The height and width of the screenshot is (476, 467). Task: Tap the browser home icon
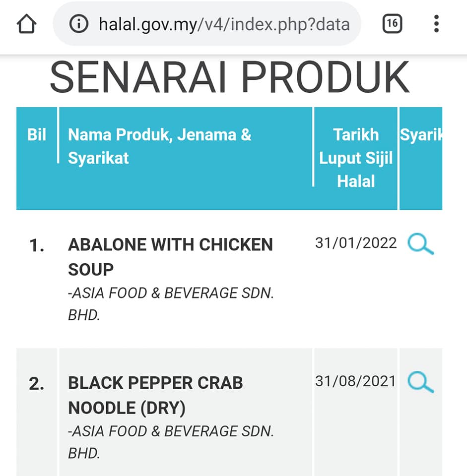pos(26,24)
